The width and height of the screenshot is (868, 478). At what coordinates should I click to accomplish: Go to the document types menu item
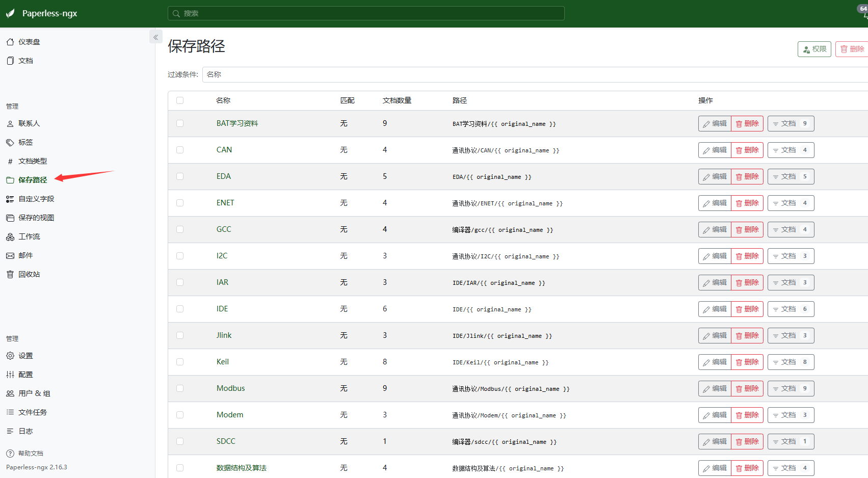pyautogui.click(x=33, y=161)
